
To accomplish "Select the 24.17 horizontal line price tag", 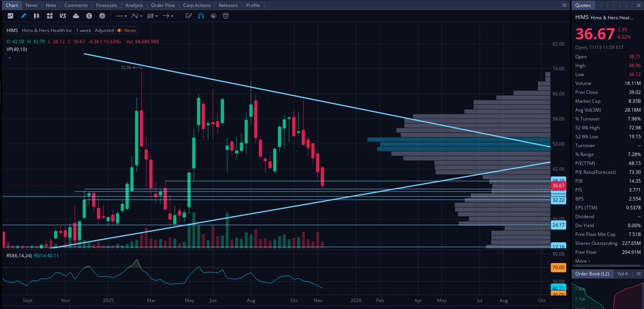I will [x=559, y=225].
